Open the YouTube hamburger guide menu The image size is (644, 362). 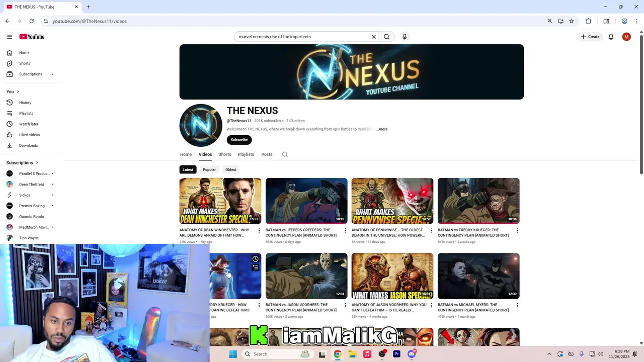[x=9, y=37]
